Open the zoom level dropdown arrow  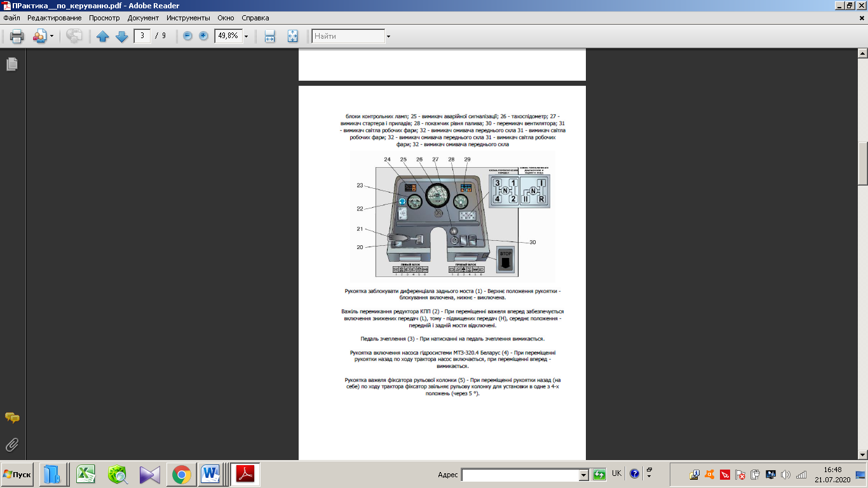[246, 36]
